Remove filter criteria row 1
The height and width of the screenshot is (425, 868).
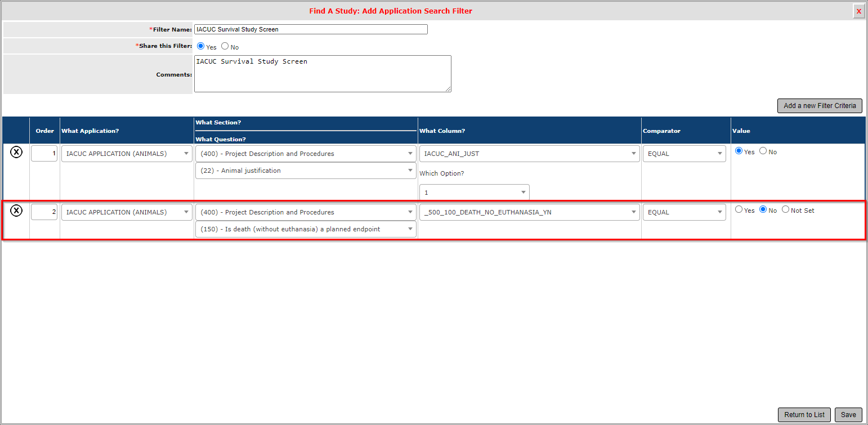[16, 152]
